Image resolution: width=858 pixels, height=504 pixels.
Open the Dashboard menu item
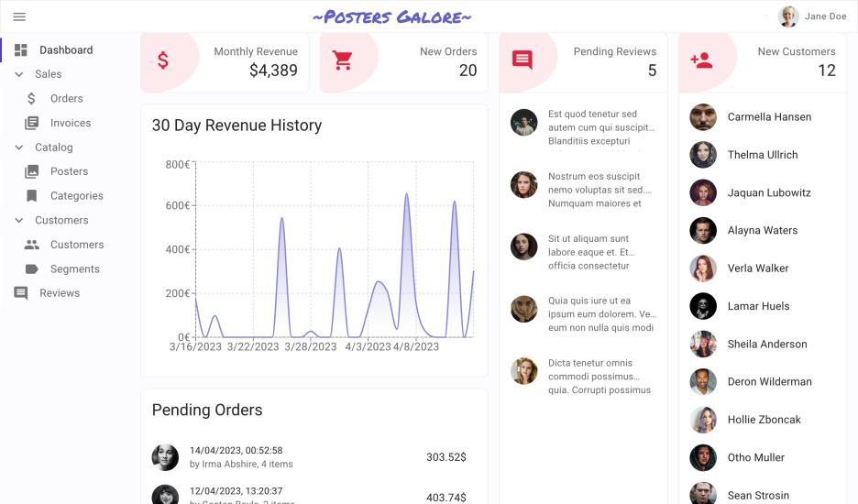66,50
